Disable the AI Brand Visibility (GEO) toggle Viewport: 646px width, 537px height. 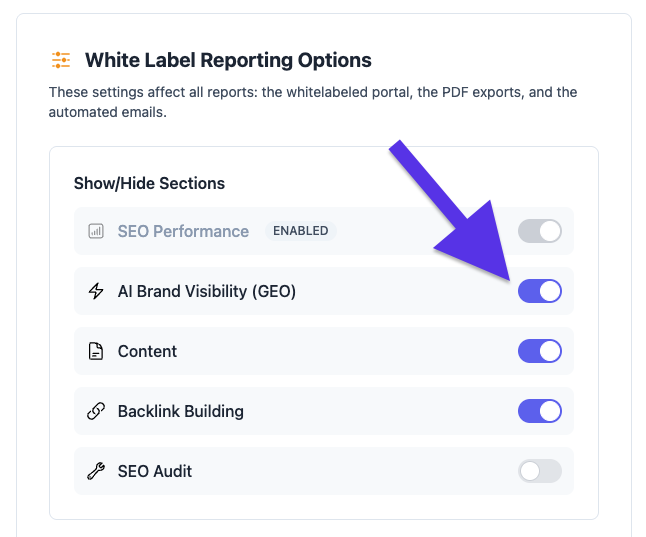(x=540, y=291)
